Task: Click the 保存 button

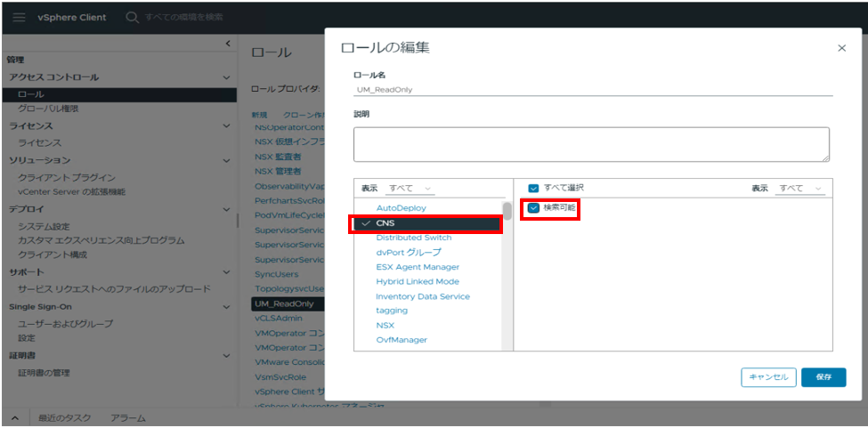Action: pos(823,377)
